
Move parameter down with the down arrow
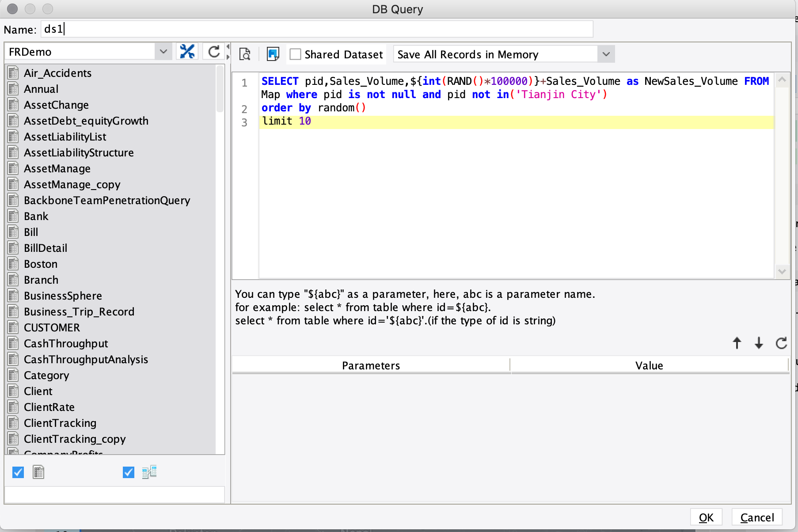coord(759,343)
